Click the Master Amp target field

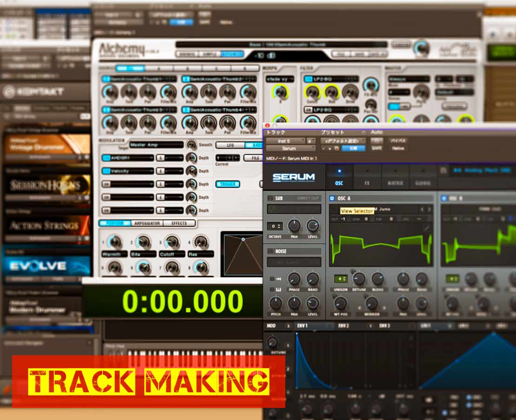156,145
